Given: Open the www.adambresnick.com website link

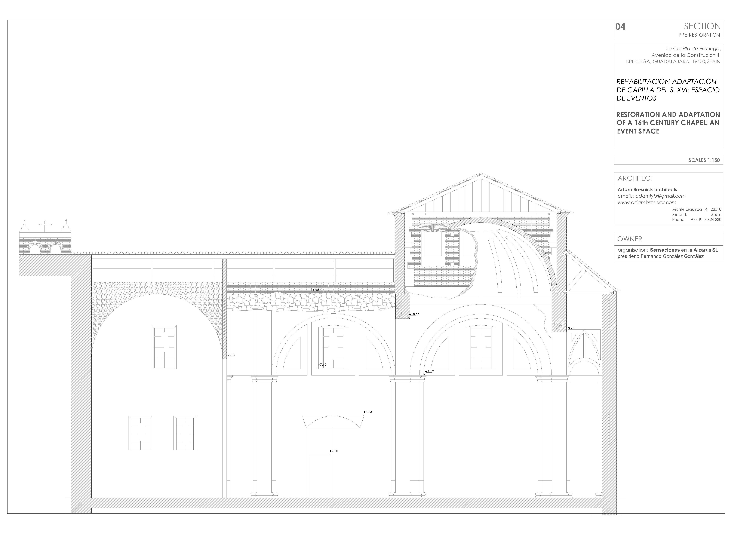Looking at the screenshot, I should (647, 203).
